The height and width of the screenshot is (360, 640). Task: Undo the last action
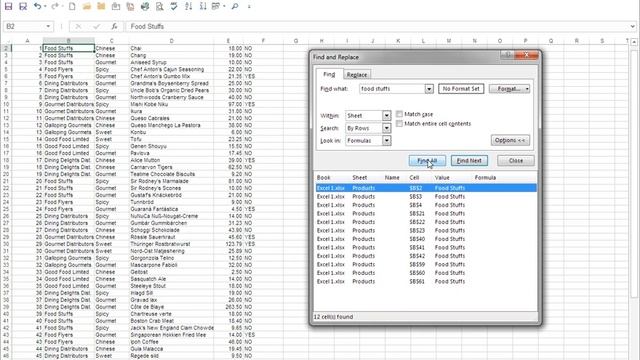(37, 7)
